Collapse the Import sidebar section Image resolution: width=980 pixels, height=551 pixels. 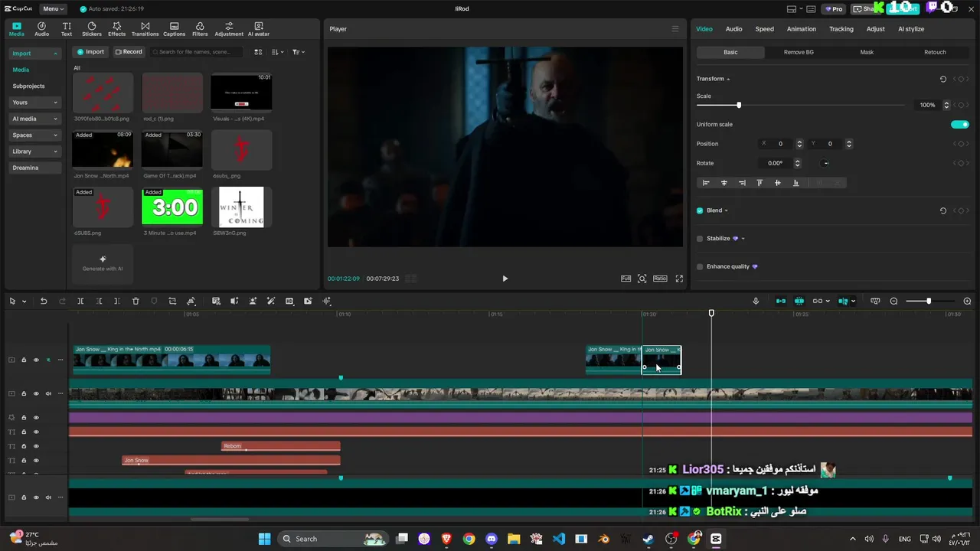click(35, 54)
